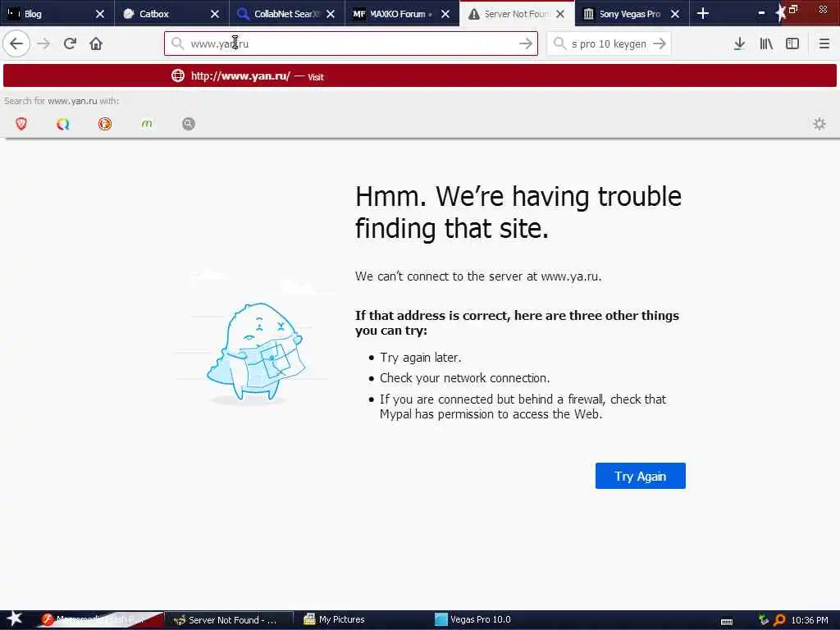Open a new tab with plus button
The height and width of the screenshot is (630, 840).
(x=703, y=13)
